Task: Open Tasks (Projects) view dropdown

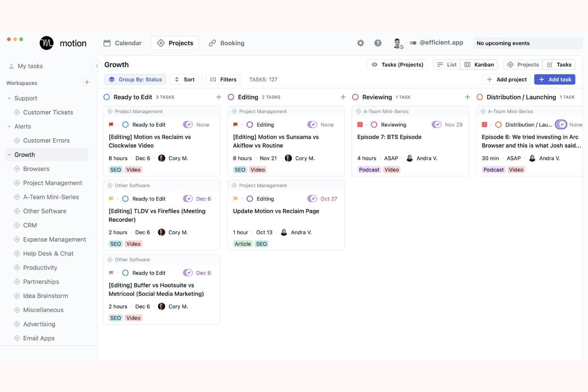Action: 397,65
